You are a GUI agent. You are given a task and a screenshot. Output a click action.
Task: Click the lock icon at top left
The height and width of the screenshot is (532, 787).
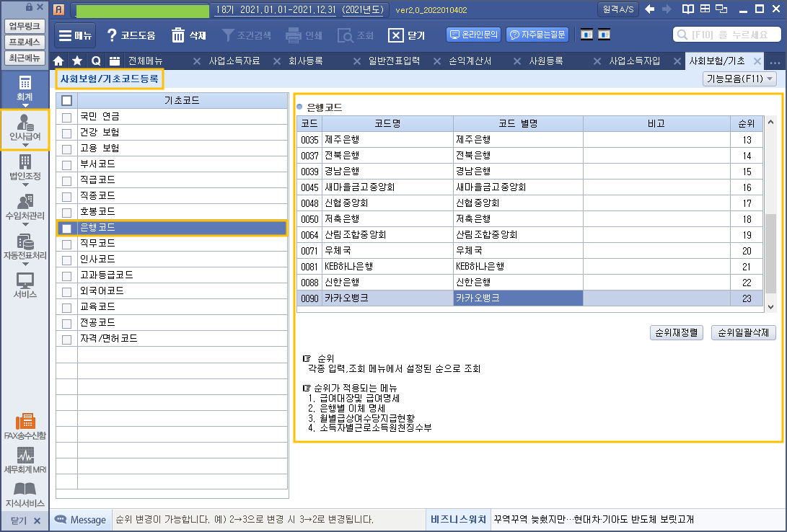pyautogui.click(x=29, y=7)
